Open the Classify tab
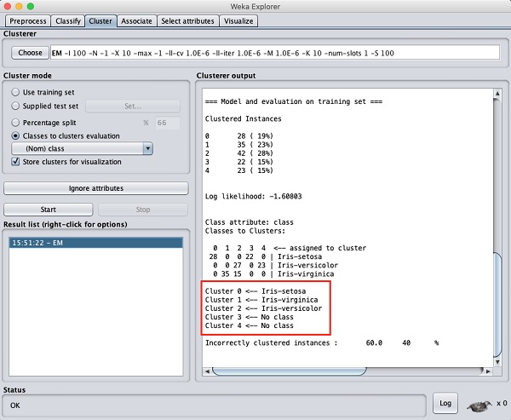The width and height of the screenshot is (511, 420). click(68, 20)
